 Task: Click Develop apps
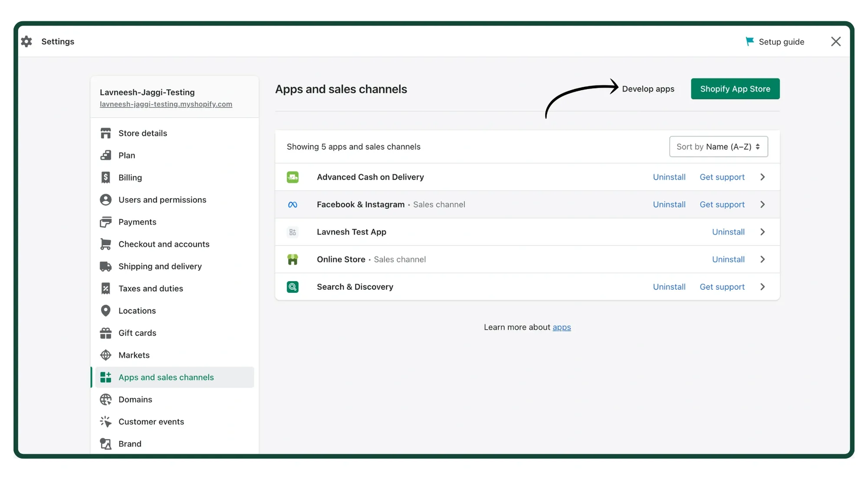pyautogui.click(x=648, y=88)
